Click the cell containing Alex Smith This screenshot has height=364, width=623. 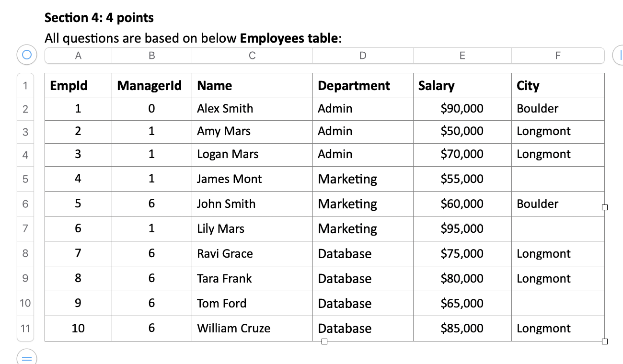click(x=225, y=108)
